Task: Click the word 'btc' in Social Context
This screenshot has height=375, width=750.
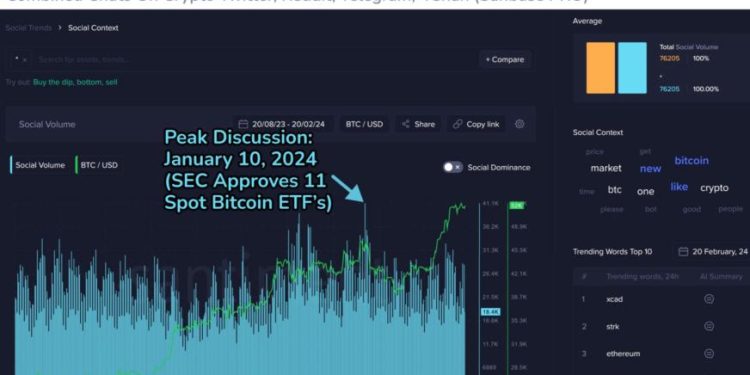Action: click(x=615, y=190)
